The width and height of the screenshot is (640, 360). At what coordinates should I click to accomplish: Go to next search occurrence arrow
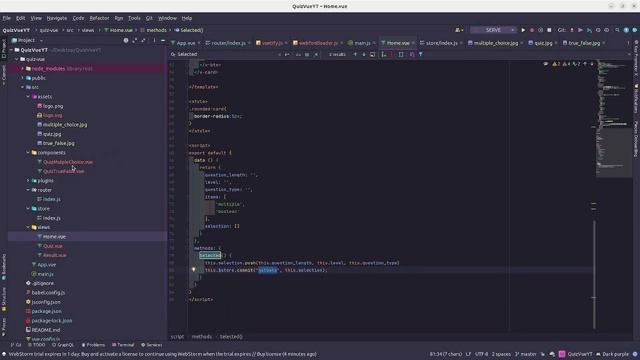point(364,54)
